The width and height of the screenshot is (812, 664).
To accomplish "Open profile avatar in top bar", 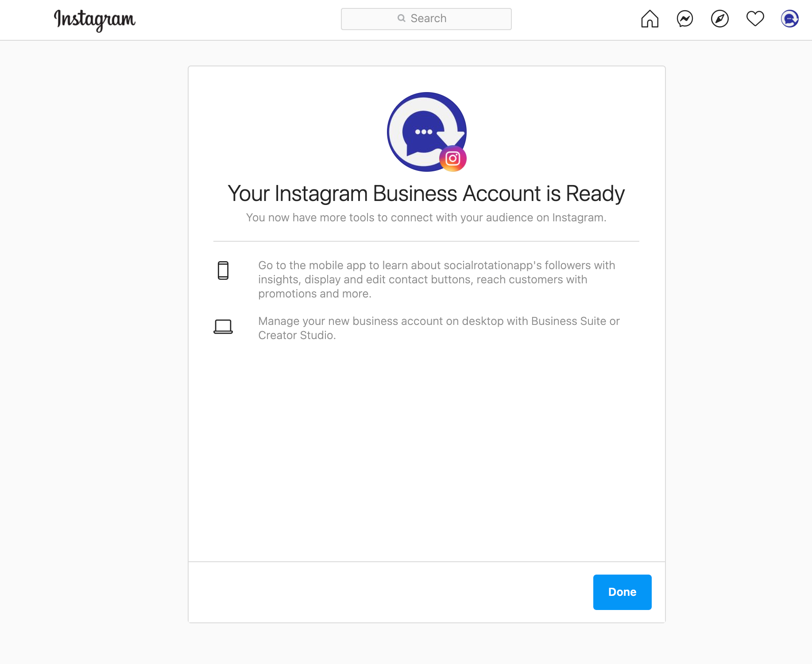I will [x=789, y=19].
